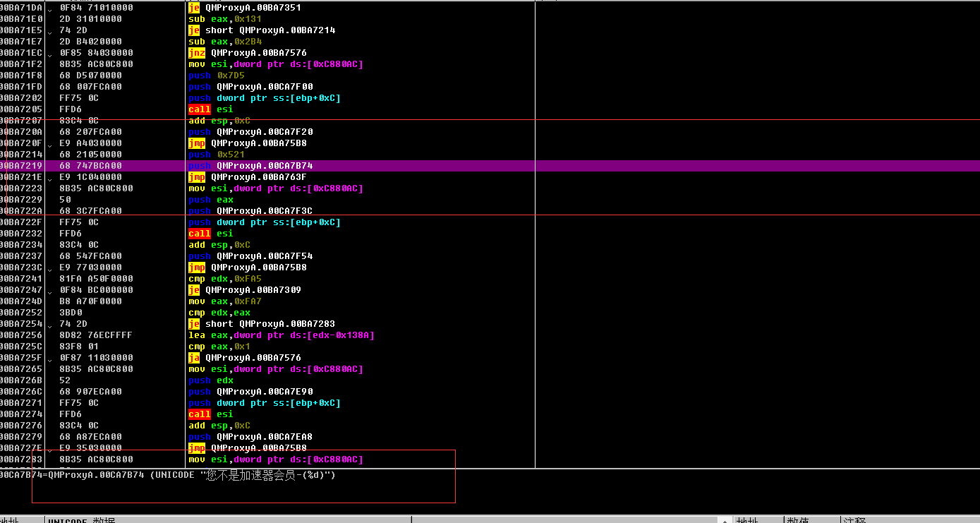Select the push 0x7D5 instruction
The image size is (980, 523).
pos(217,76)
